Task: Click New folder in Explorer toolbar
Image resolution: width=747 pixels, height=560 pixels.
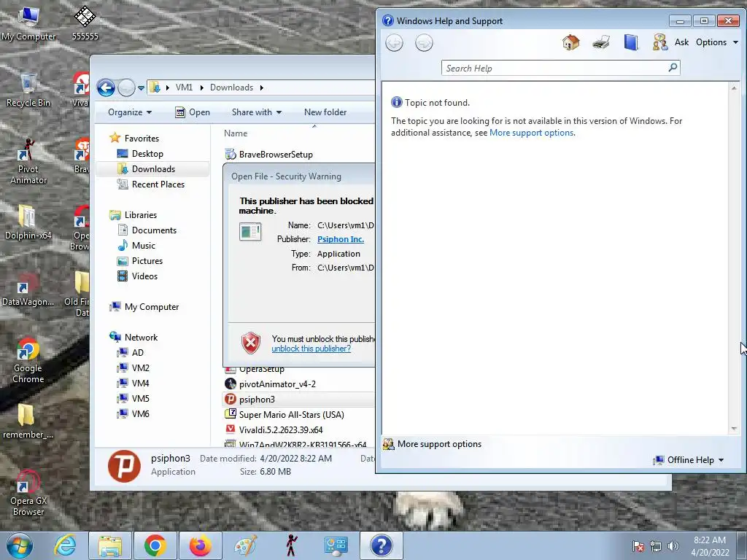Action: coord(325,112)
